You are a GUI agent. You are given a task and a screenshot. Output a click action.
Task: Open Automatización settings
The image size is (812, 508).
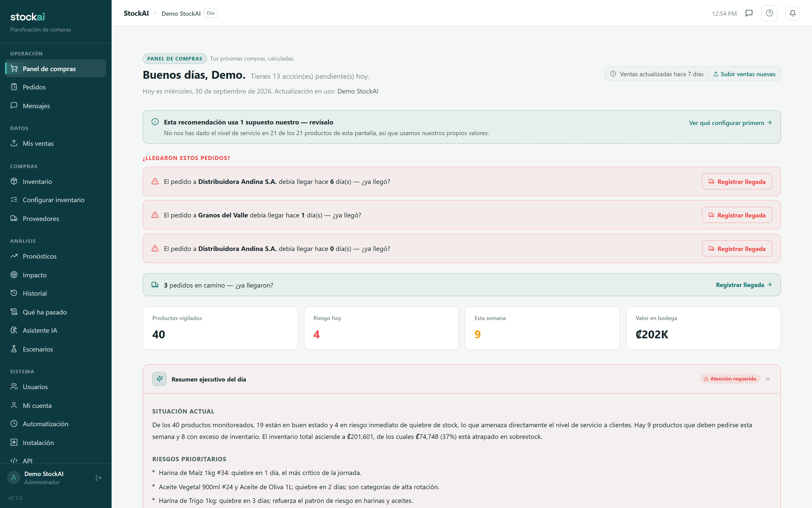[56, 424]
